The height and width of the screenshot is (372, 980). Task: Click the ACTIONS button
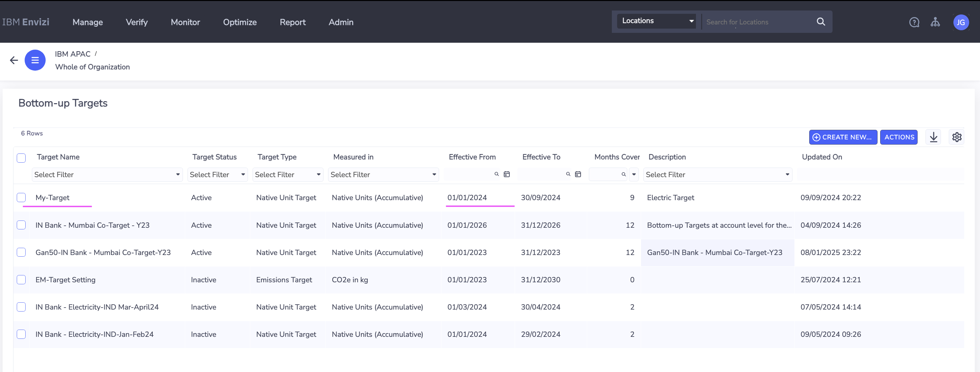click(x=899, y=137)
